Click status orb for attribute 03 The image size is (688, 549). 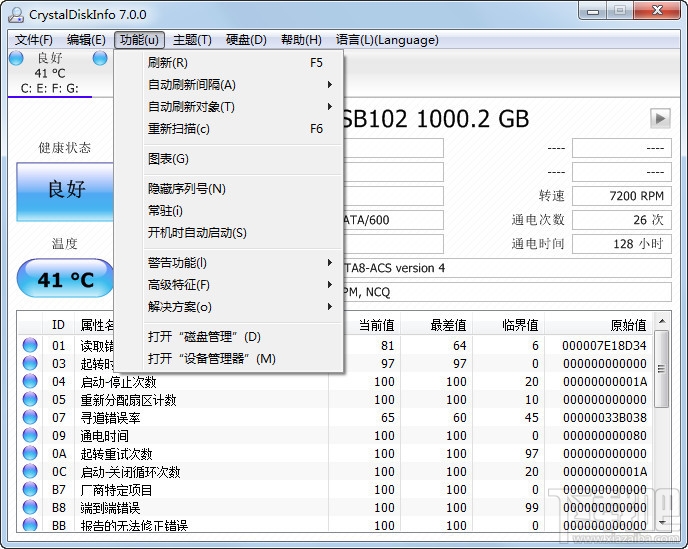click(x=30, y=363)
